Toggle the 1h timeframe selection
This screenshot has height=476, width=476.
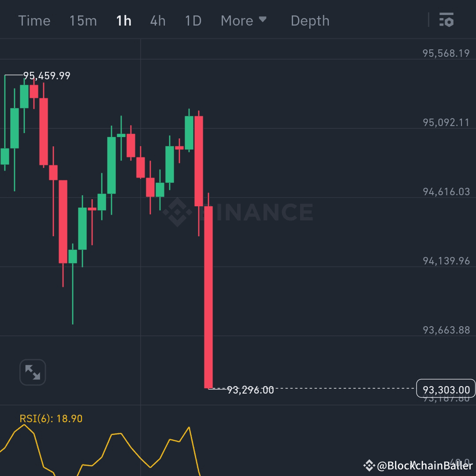(x=123, y=20)
